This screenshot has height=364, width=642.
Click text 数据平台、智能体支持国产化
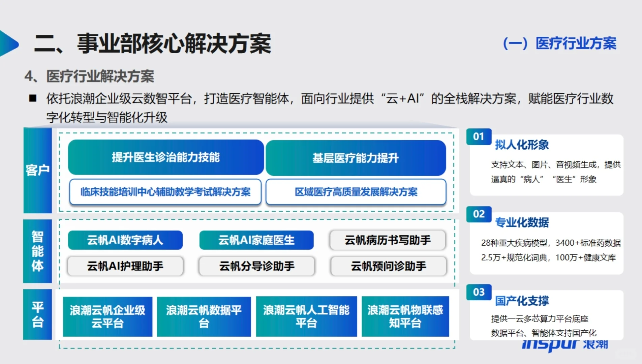[544, 333]
